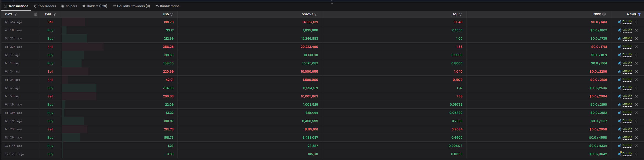Toggle PRICE column dollar currency display
This screenshot has height=160, width=644.
tap(604, 14)
